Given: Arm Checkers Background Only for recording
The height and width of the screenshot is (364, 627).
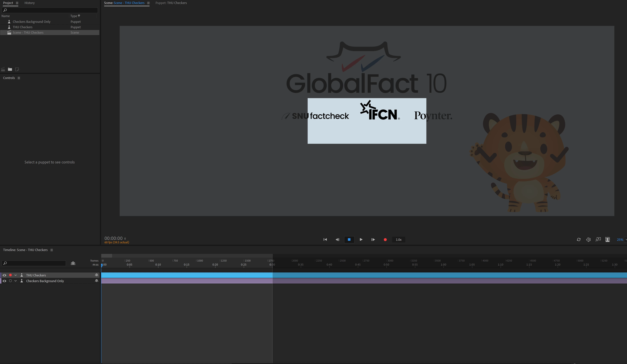Looking at the screenshot, I should tap(10, 281).
